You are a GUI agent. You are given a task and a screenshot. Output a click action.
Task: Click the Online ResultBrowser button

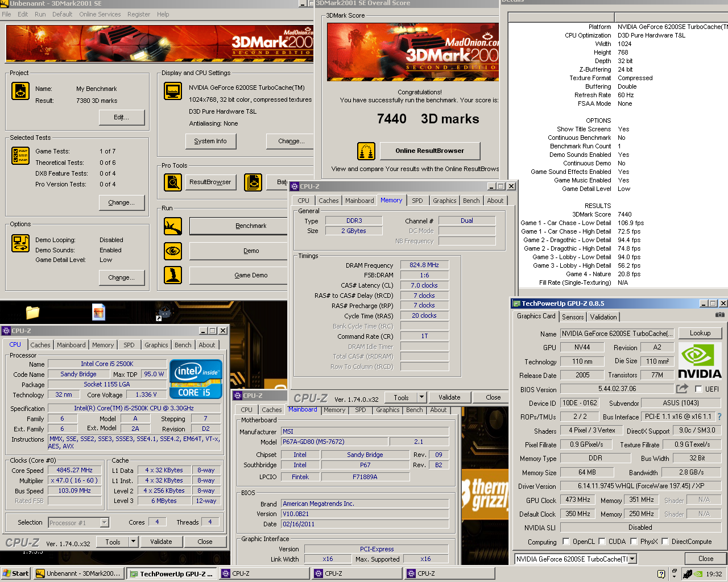coord(430,151)
